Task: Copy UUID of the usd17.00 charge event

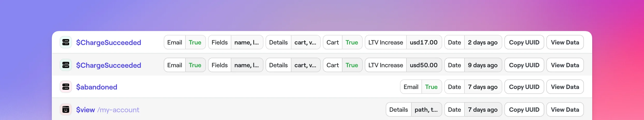Action: (x=524, y=42)
